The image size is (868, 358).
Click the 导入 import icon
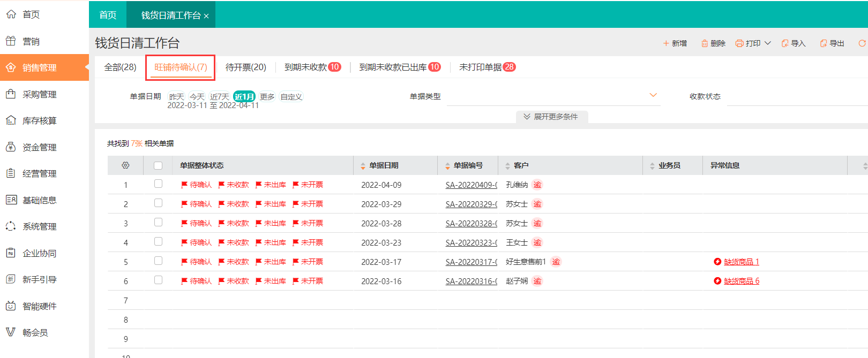tap(785, 43)
